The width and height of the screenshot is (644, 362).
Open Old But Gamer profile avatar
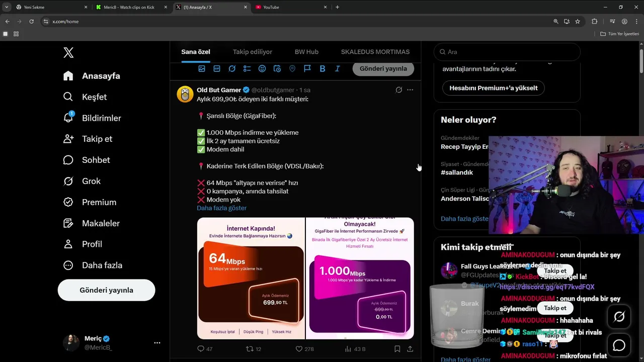pyautogui.click(x=185, y=94)
